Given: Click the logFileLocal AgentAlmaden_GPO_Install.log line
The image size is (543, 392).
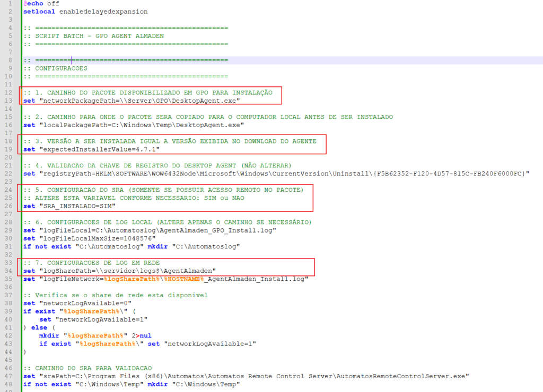Looking at the screenshot, I should tap(150, 230).
